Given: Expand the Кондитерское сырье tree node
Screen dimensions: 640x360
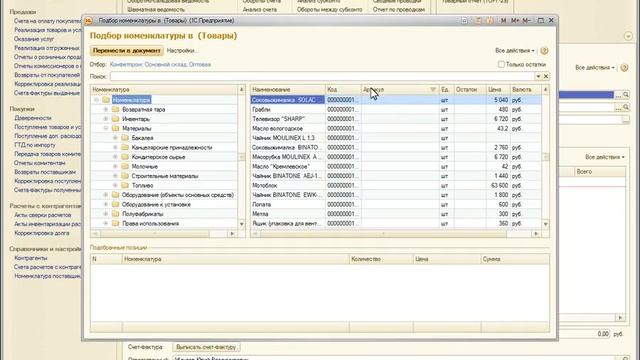Looking at the screenshot, I should [115, 157].
